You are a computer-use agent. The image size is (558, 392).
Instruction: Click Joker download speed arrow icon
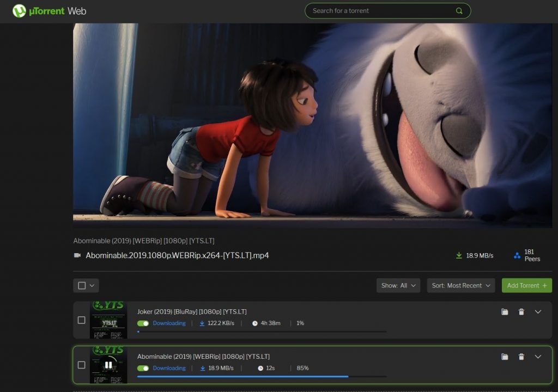coord(202,323)
